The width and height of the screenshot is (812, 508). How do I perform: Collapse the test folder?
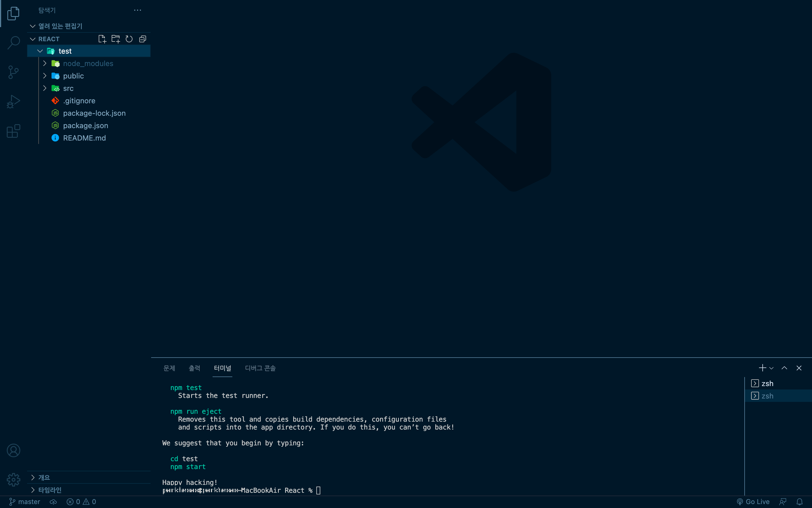tap(89, 51)
